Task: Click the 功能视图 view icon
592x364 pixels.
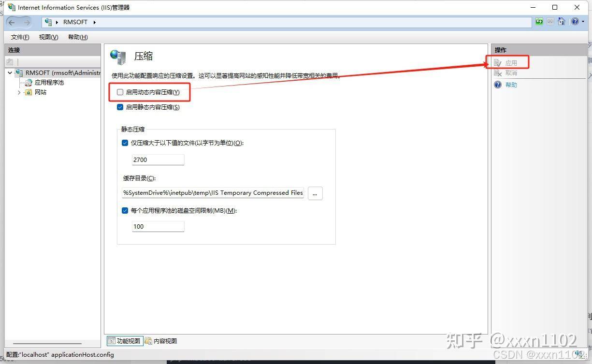Action: click(112, 341)
